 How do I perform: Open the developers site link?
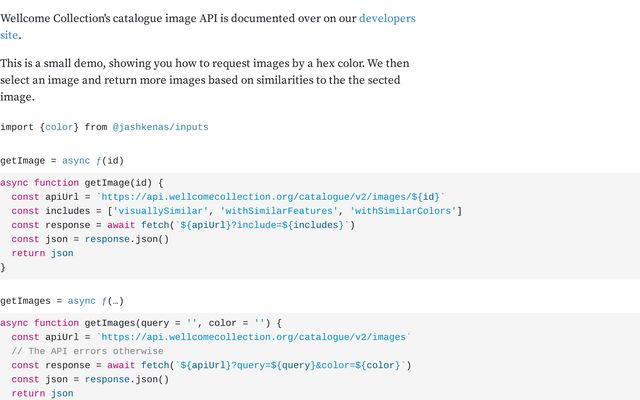(386, 18)
